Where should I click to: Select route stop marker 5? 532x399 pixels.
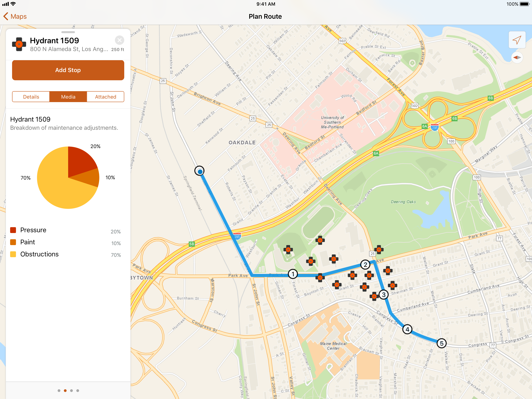click(441, 343)
